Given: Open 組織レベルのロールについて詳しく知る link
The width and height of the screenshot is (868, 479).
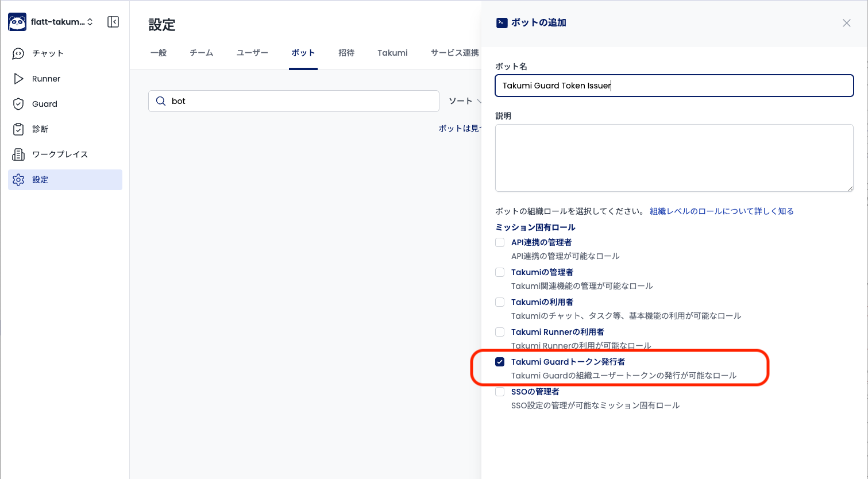Looking at the screenshot, I should click(x=722, y=211).
